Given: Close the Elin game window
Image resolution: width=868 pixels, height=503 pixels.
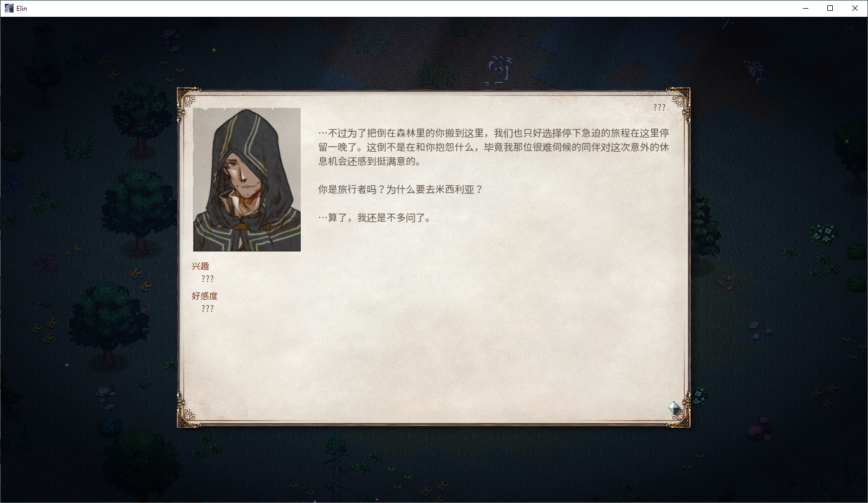Looking at the screenshot, I should 855,8.
